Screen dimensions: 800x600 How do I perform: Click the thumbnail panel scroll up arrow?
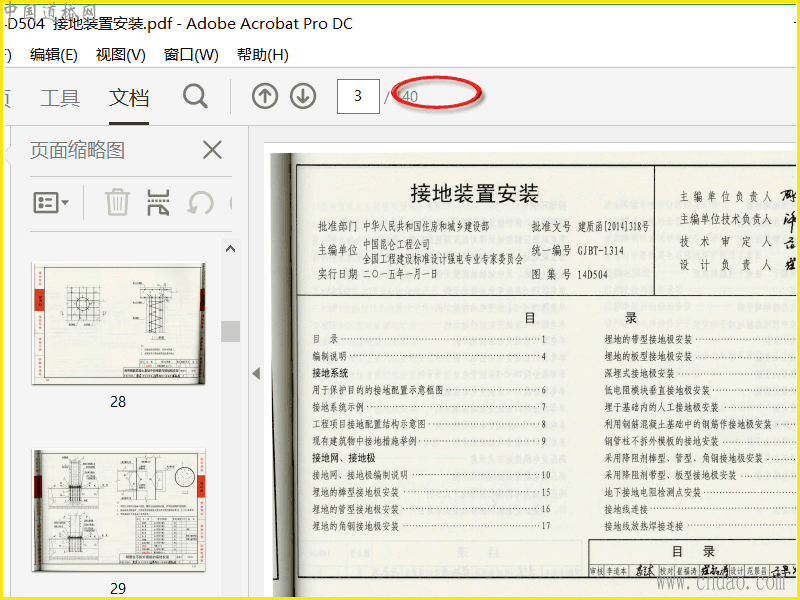tap(231, 249)
